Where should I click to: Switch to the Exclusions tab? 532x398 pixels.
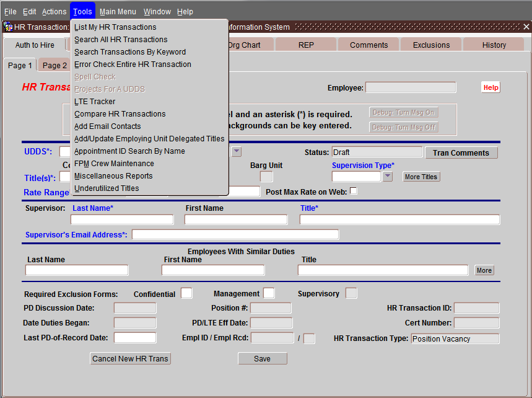431,45
